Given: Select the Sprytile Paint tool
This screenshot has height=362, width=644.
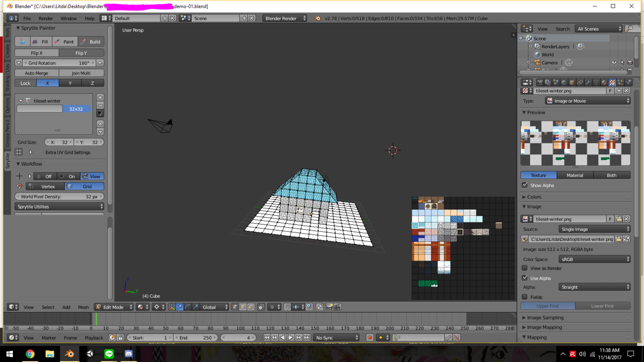Looking at the screenshot, I should pyautogui.click(x=64, y=42).
